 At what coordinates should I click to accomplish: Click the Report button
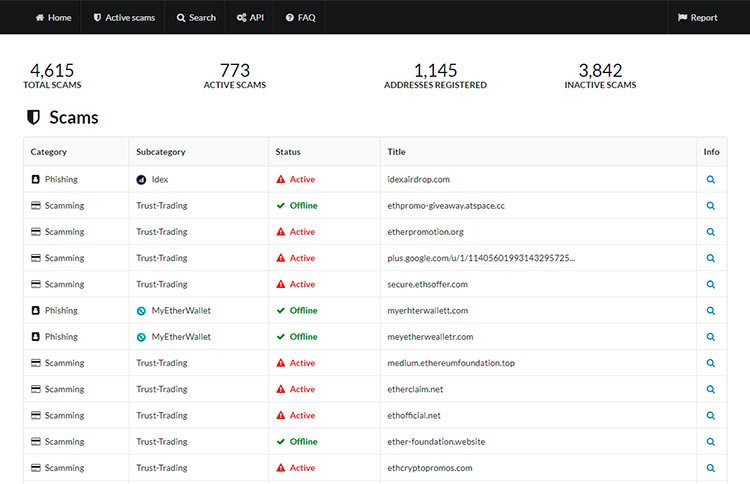tap(697, 18)
